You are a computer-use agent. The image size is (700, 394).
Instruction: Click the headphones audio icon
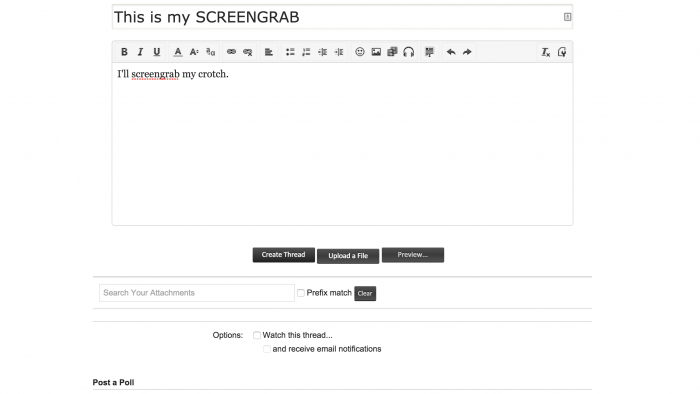(408, 52)
